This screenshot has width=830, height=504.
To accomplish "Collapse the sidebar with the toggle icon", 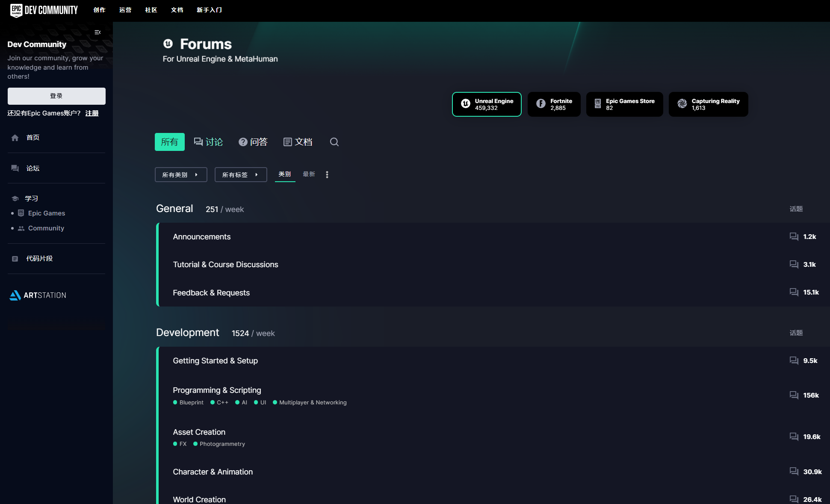I will coord(97,32).
